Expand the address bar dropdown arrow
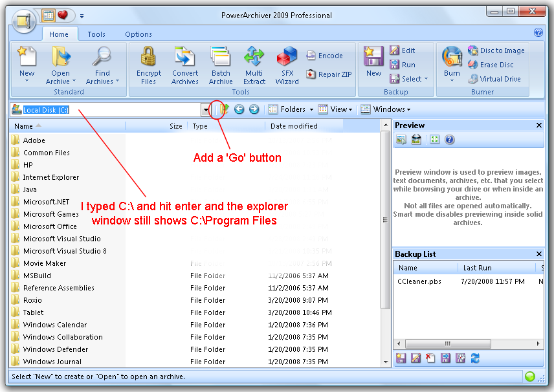Image resolution: width=554 pixels, height=392 pixels. (206, 110)
